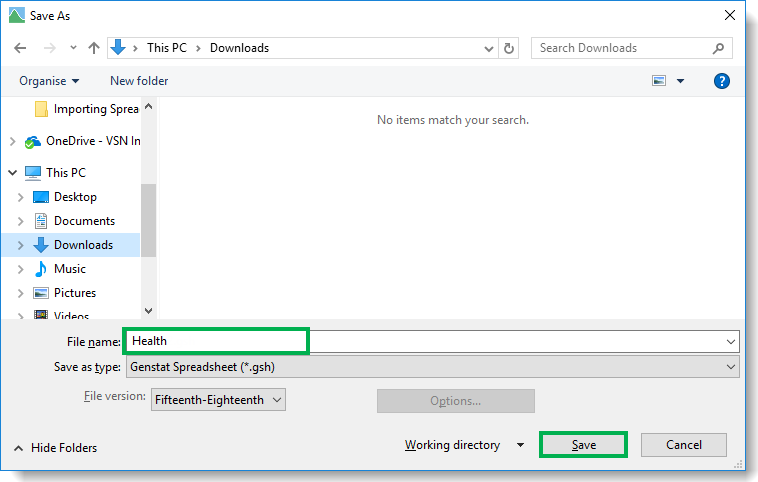The width and height of the screenshot is (758, 482).
Task: Expand the Working directory arrow
Action: (x=519, y=445)
